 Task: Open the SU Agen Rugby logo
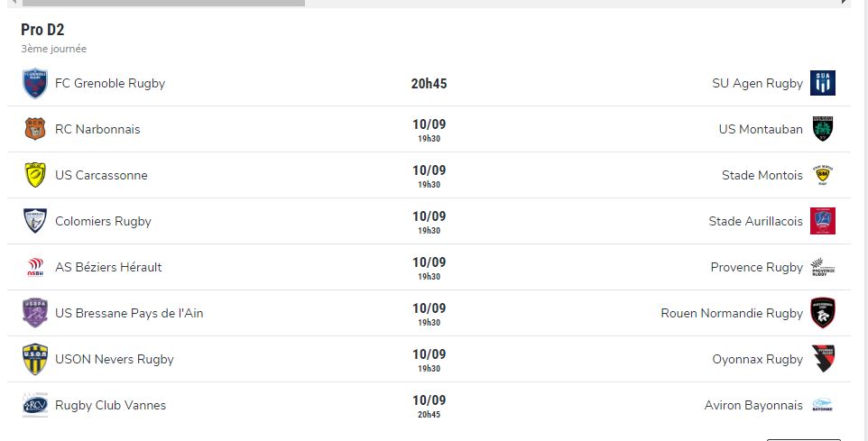[x=823, y=83]
